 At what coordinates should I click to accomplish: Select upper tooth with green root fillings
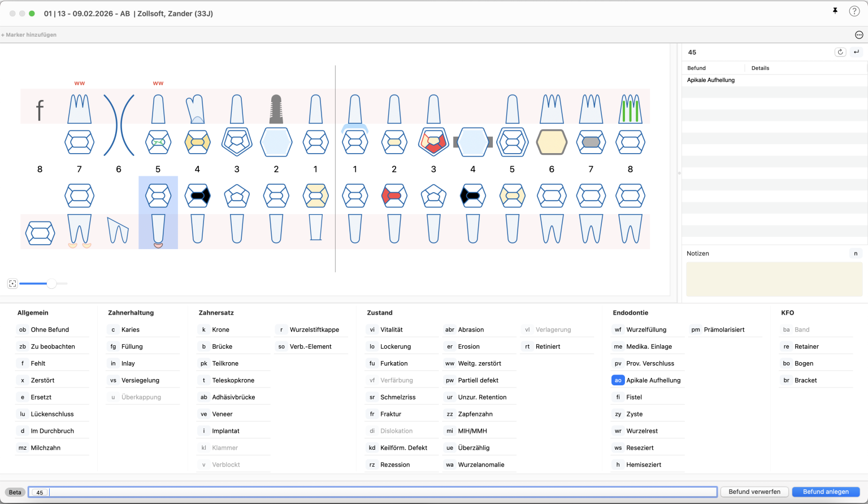pos(630,109)
